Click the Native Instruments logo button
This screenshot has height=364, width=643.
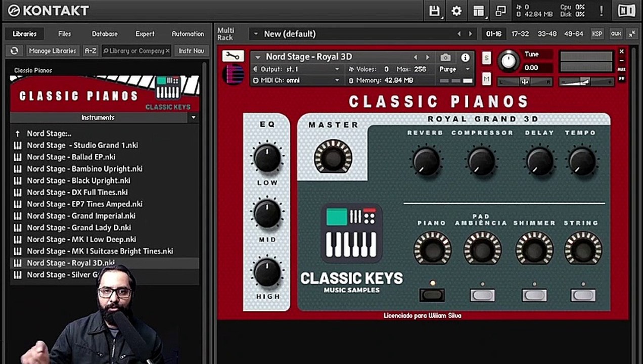(626, 11)
